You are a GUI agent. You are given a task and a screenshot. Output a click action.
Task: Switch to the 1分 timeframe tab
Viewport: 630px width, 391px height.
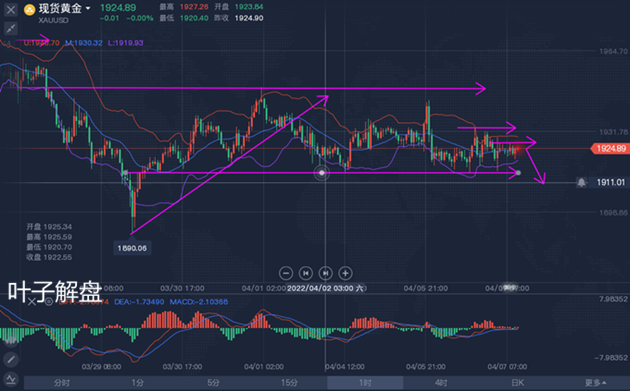137,383
